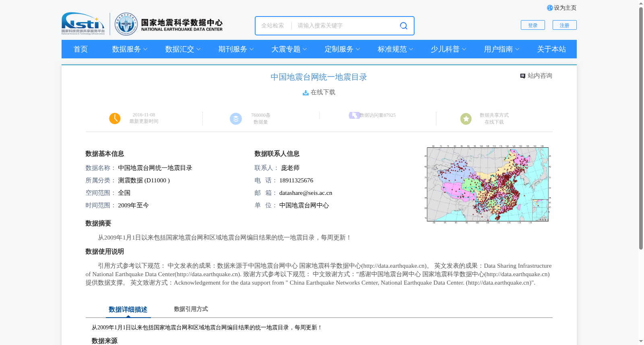This screenshot has height=345, width=644.
Task: Go to 首页 in the navigation bar
Action: tap(80, 49)
